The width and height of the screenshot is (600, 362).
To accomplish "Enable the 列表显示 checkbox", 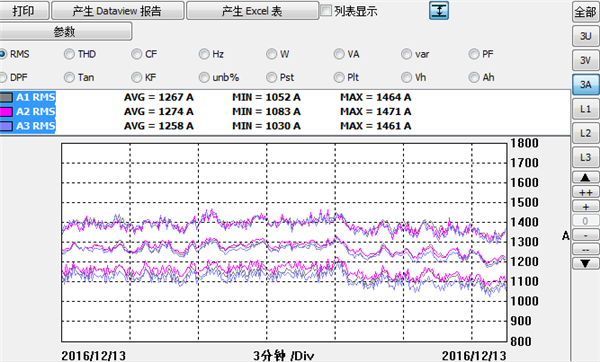I will 326,11.
